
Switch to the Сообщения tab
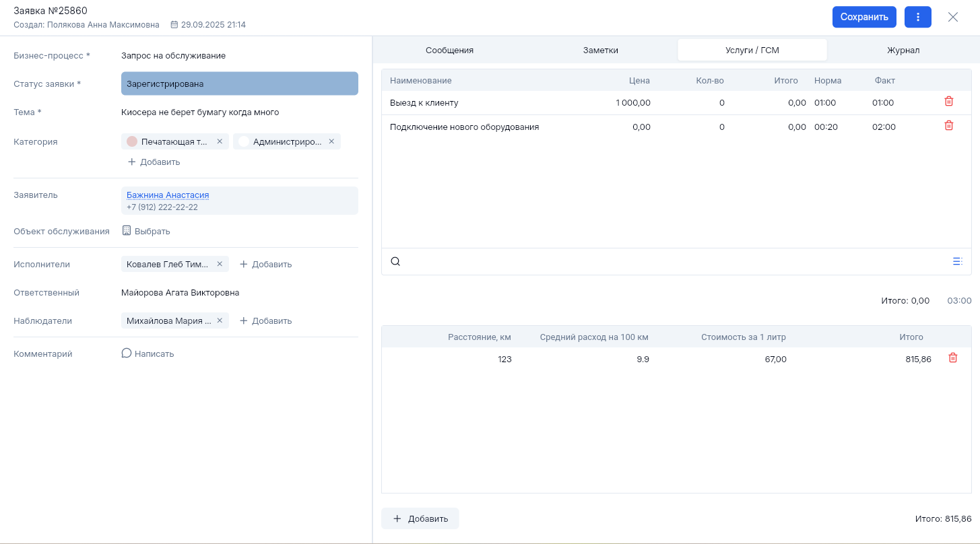(449, 50)
